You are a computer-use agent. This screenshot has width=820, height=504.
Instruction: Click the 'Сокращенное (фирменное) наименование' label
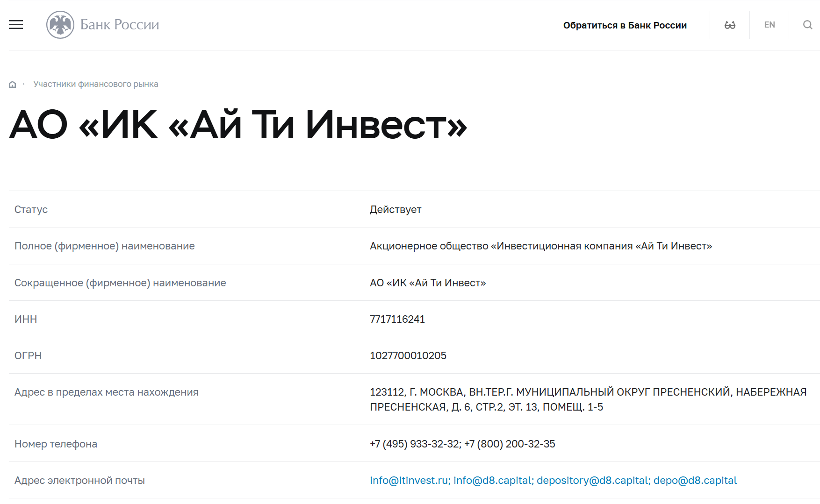pyautogui.click(x=120, y=283)
